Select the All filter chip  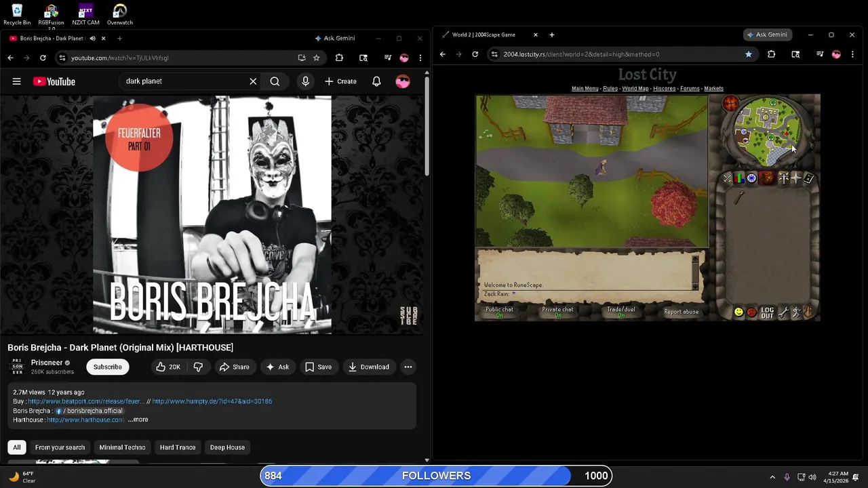[17, 447]
